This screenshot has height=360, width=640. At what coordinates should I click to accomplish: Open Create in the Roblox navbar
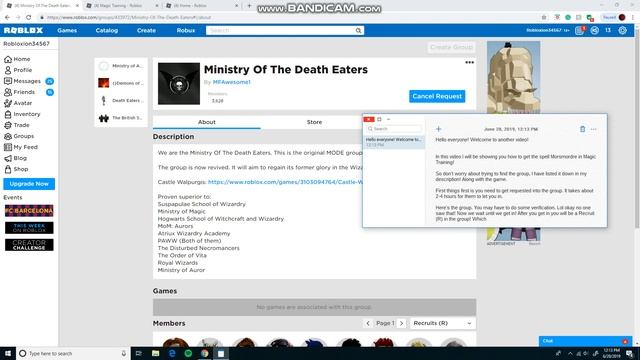(146, 31)
